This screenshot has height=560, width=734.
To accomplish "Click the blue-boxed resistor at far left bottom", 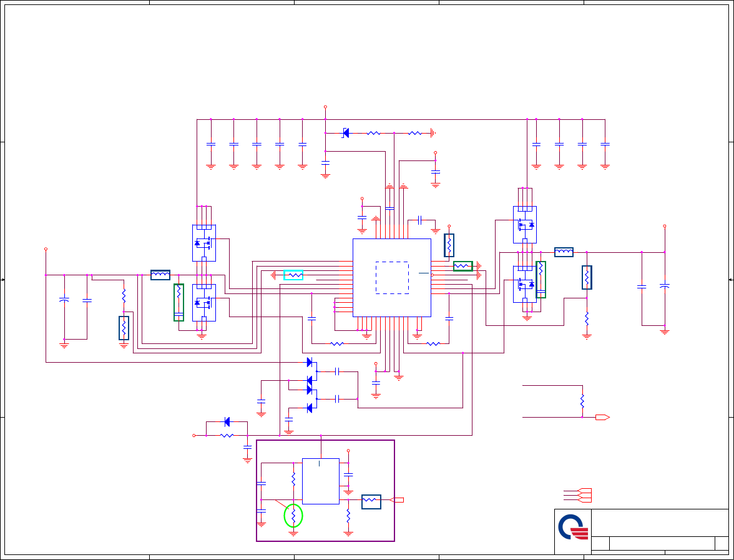I will [x=124, y=328].
